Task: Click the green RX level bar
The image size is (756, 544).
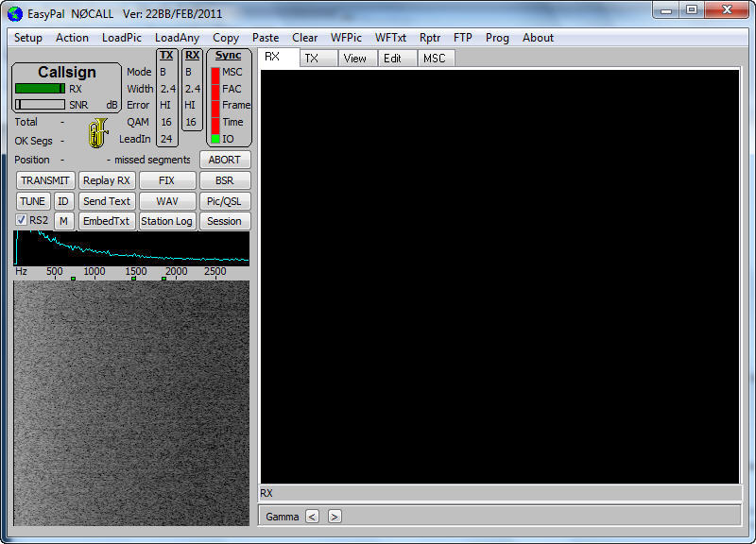Action: click(x=40, y=89)
